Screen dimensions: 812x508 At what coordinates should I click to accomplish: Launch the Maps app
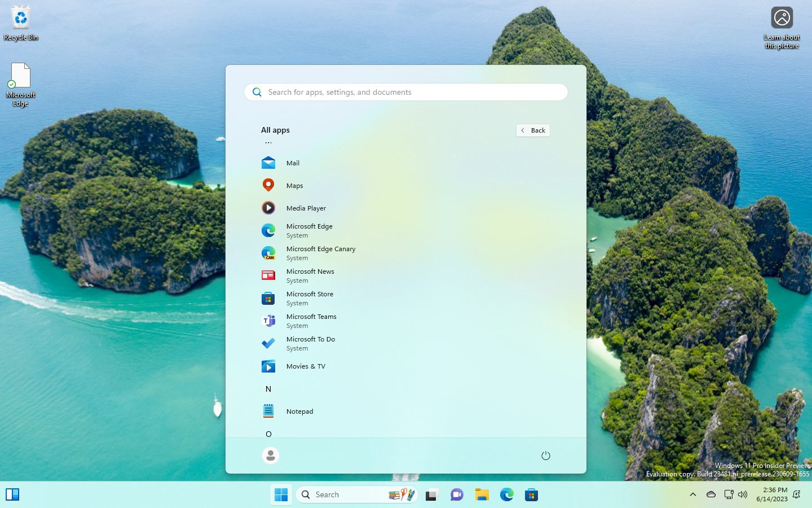(294, 185)
